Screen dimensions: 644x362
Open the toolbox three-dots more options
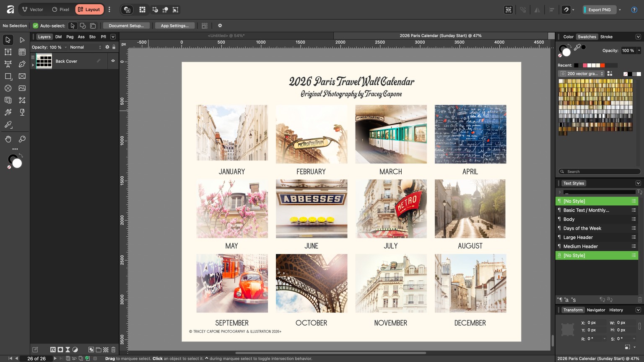coord(15,149)
